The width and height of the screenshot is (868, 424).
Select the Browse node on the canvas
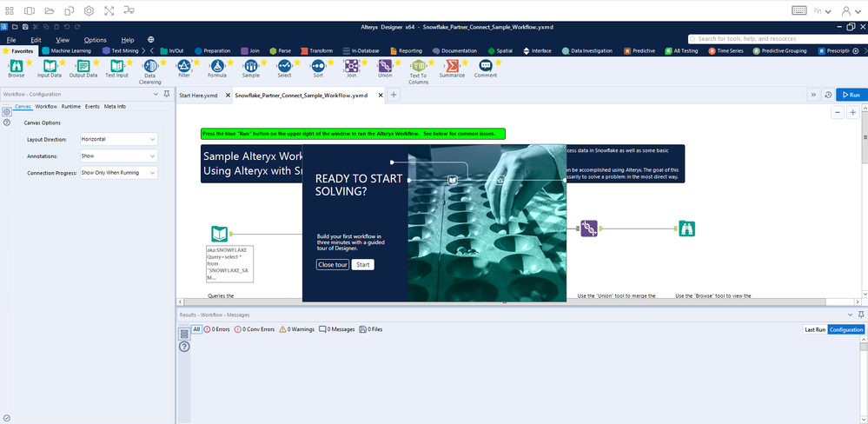point(687,228)
